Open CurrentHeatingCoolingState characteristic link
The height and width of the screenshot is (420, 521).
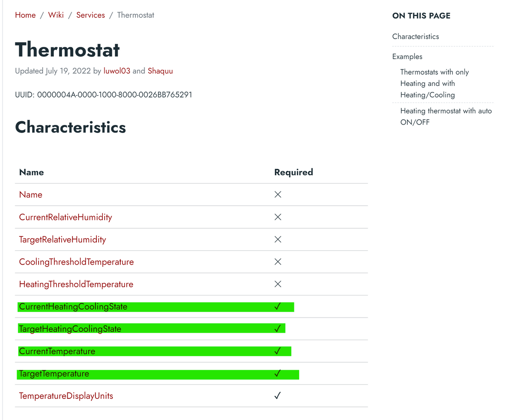[x=73, y=307]
